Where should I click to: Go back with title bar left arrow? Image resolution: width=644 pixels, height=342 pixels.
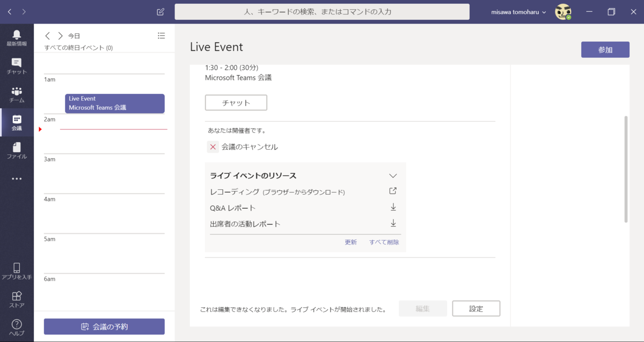coord(10,12)
